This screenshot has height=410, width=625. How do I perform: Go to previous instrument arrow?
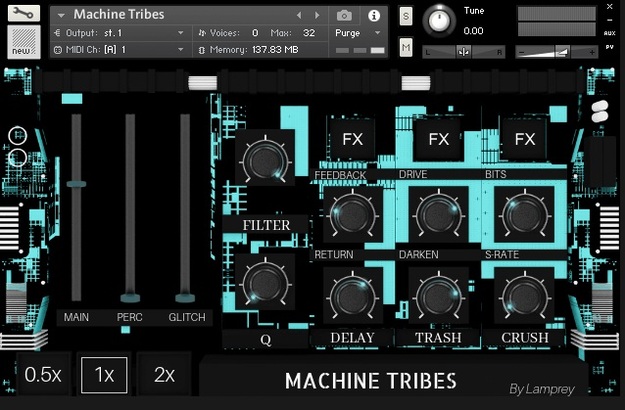click(299, 16)
